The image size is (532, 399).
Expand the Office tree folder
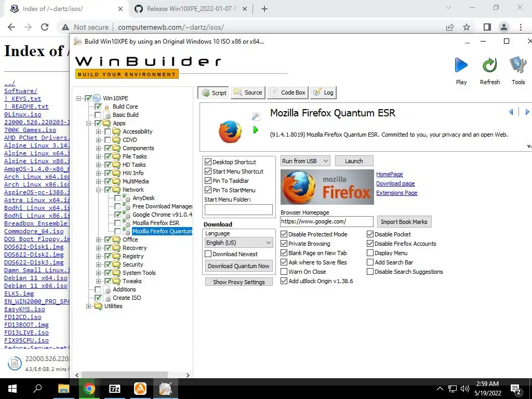pyautogui.click(x=98, y=240)
